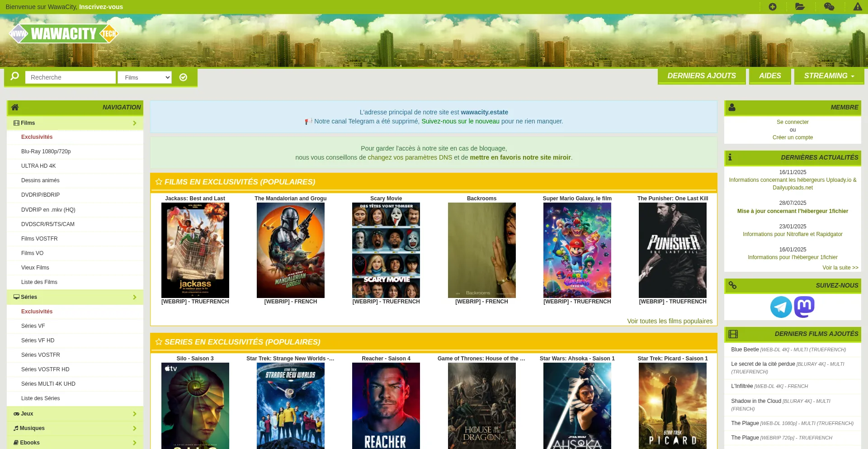Open the Streaming dropdown menu
This screenshot has height=449, width=868.
click(829, 76)
